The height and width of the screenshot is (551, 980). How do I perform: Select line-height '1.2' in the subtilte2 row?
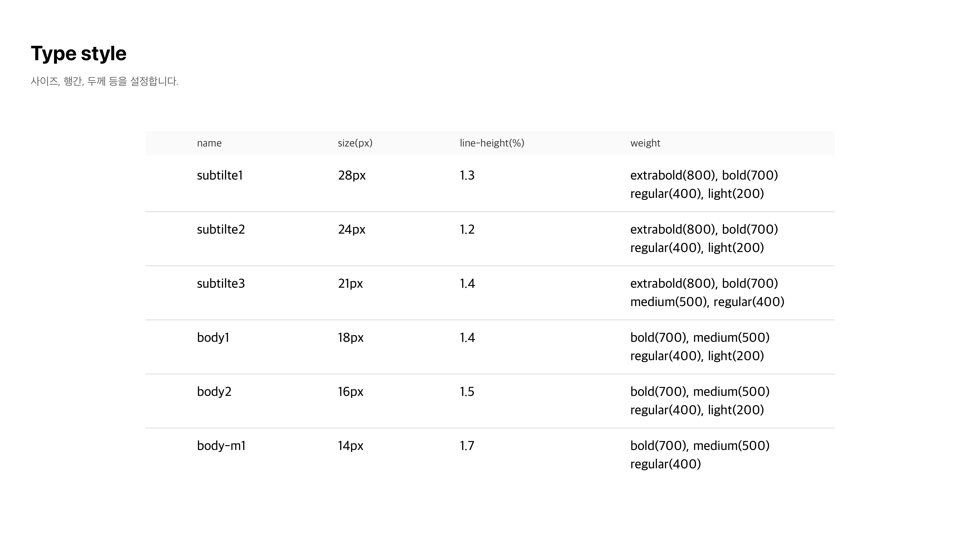(x=467, y=229)
